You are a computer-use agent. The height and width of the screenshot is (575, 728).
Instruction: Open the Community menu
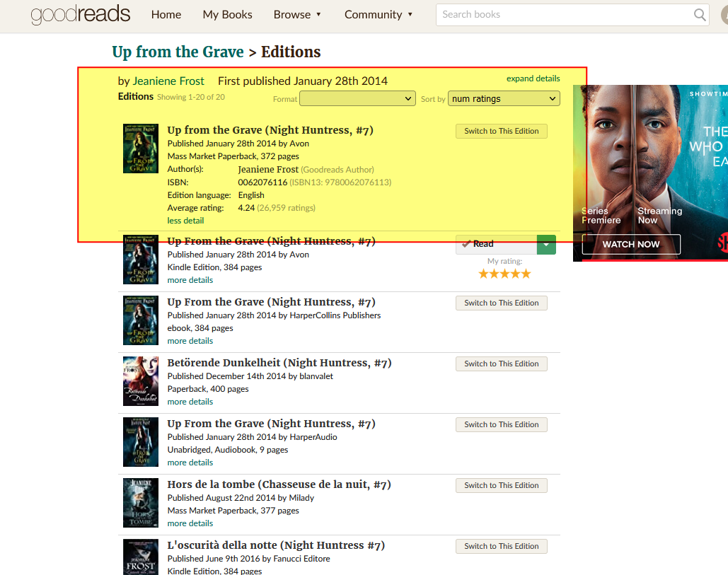[379, 14]
